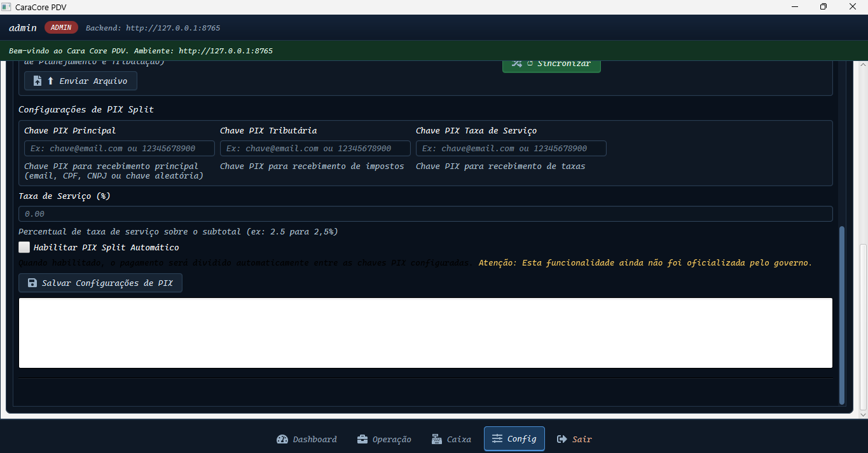Click the white text area below save button
868x453 pixels.
click(x=425, y=333)
